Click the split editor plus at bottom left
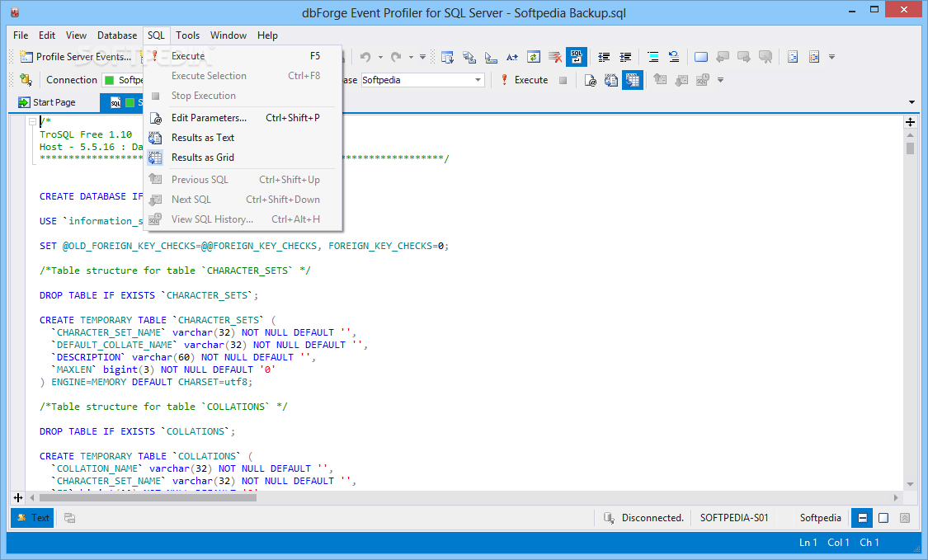928x560 pixels. click(x=18, y=498)
